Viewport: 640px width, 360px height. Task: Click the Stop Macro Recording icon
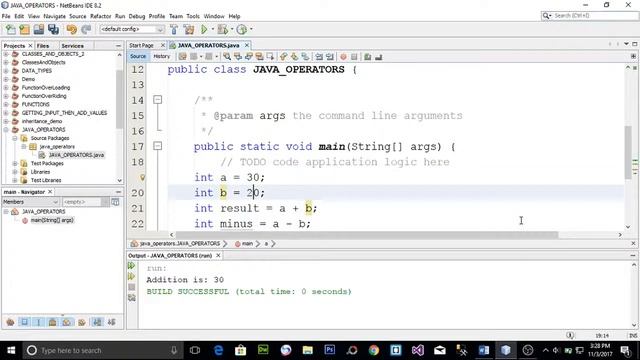click(354, 57)
